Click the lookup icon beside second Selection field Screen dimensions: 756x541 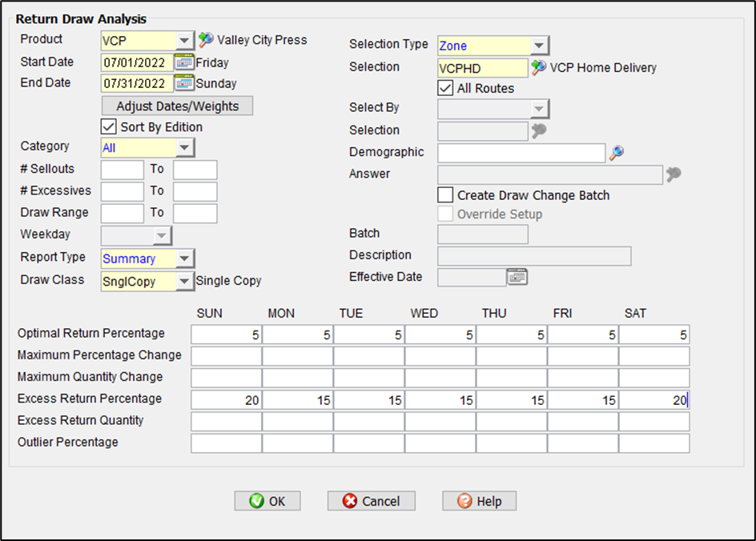coord(539,130)
